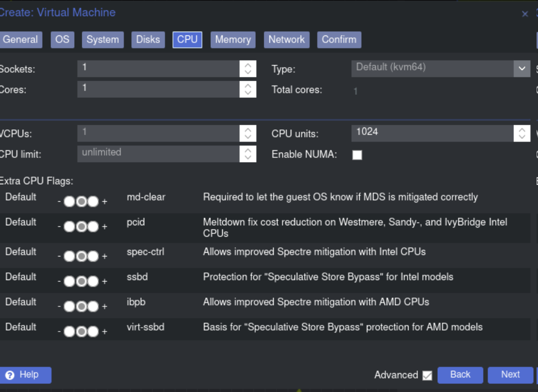The image size is (538, 392).
Task: Click the plus sign for md-clear flag
Action: pyautogui.click(x=104, y=202)
